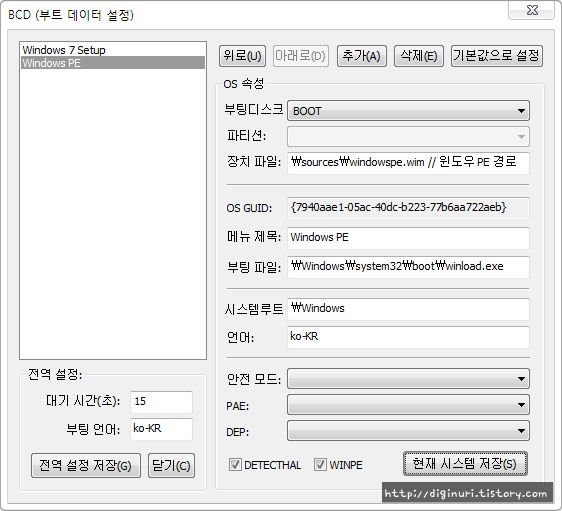Set as default with 기본값으로 설정
The height and width of the screenshot is (511, 562).
tap(497, 56)
